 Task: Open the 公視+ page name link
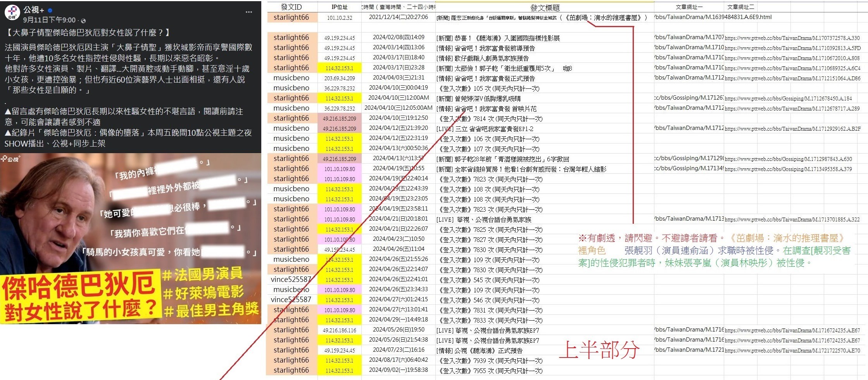34,10
